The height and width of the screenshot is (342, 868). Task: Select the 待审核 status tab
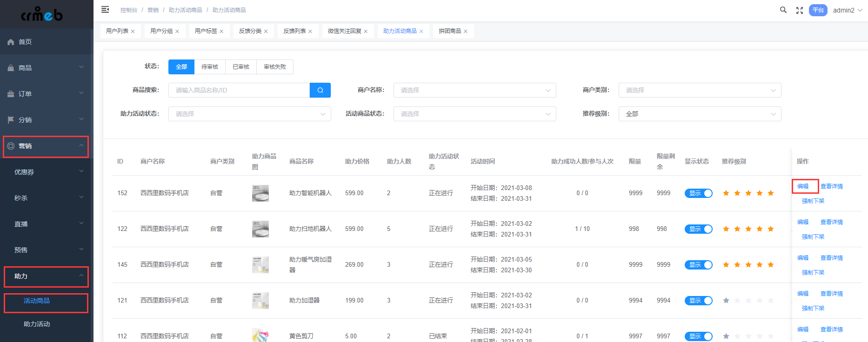coord(210,67)
